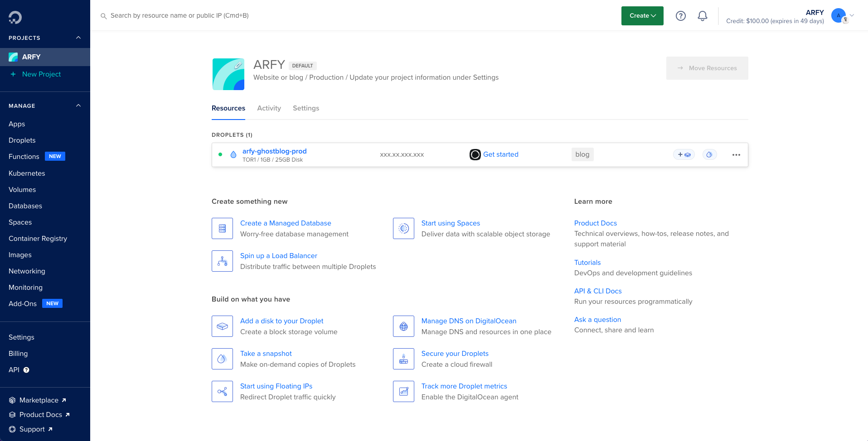Click the Support lifebuoy icon
868x441 pixels.
pos(12,429)
